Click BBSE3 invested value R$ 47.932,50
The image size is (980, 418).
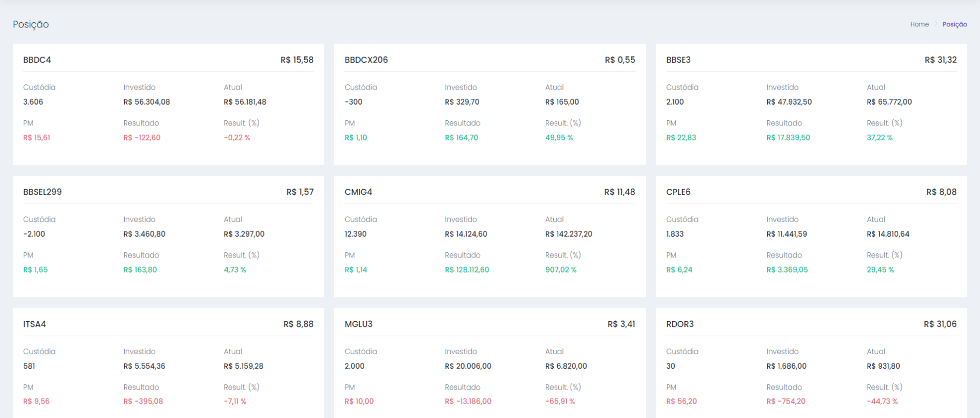click(789, 102)
